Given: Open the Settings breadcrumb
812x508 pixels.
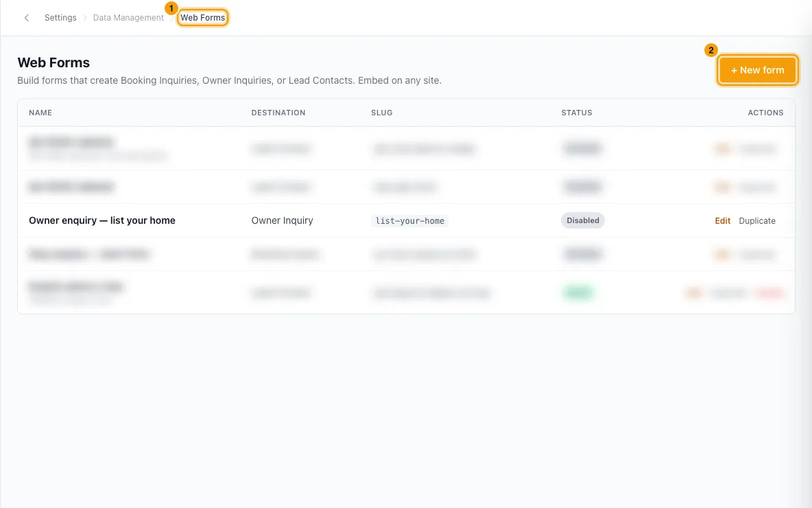Looking at the screenshot, I should pyautogui.click(x=60, y=18).
